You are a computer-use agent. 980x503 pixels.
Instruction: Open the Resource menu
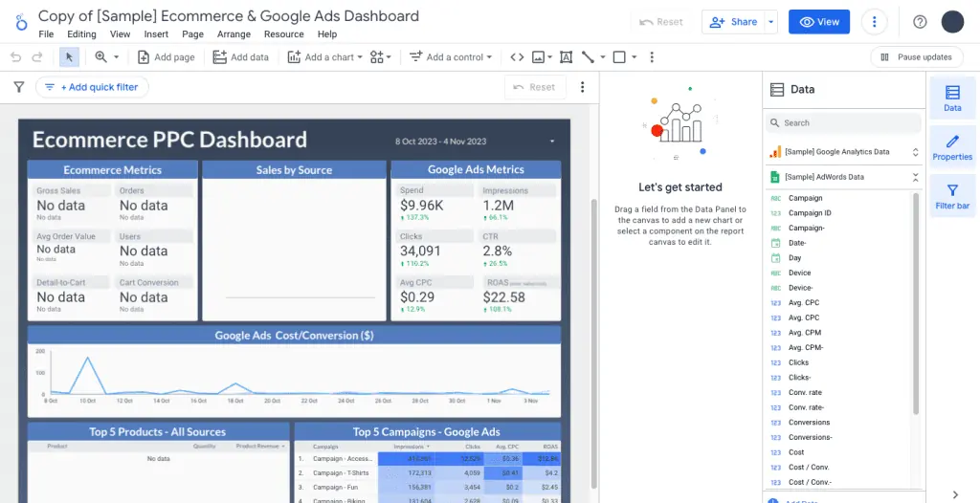[x=283, y=34]
